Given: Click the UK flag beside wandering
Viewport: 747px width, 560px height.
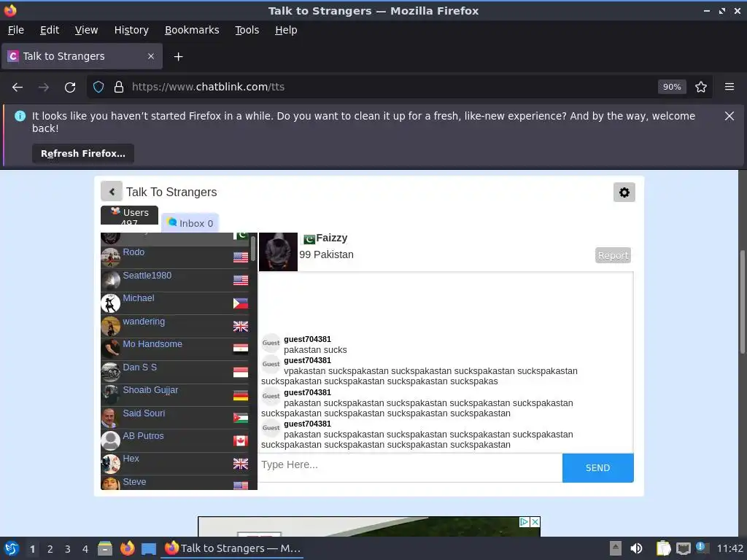Looking at the screenshot, I should point(241,326).
